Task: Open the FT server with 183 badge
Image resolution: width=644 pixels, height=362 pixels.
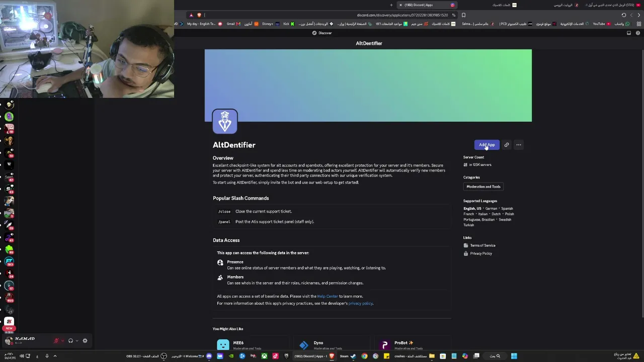Action: coord(9,261)
